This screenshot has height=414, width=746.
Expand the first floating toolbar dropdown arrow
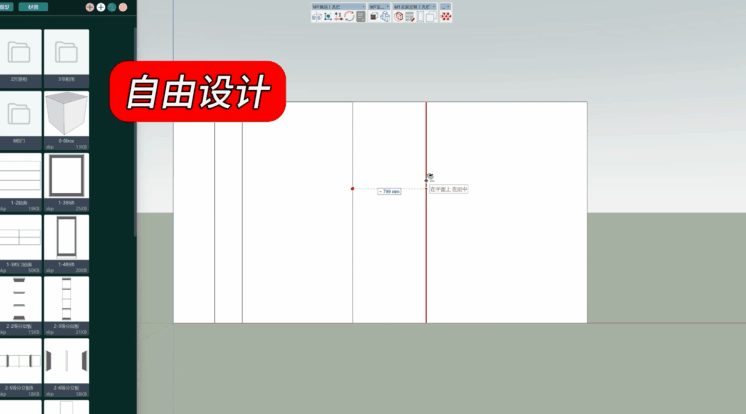[362, 6]
